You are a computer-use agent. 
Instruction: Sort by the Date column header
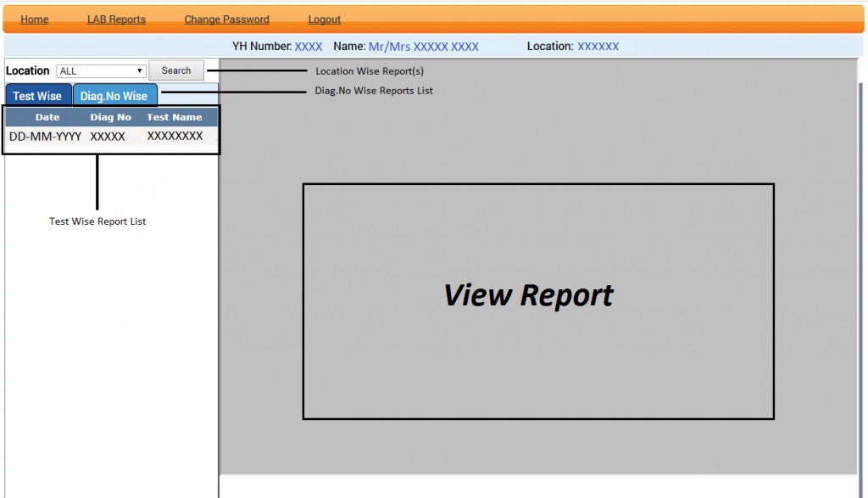pos(47,118)
